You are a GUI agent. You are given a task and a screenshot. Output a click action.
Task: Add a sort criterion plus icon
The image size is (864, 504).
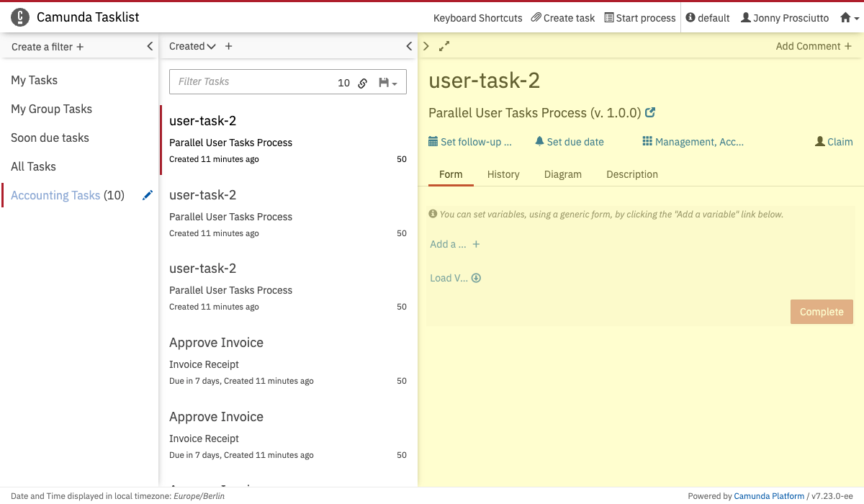click(229, 46)
